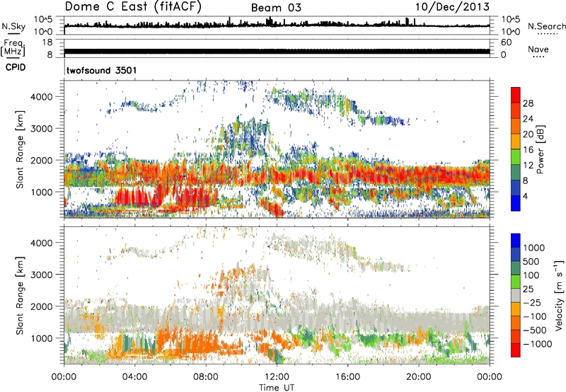The width and height of the screenshot is (566, 392).
Task: Click the 'Time UT' axis title
Action: (x=277, y=387)
